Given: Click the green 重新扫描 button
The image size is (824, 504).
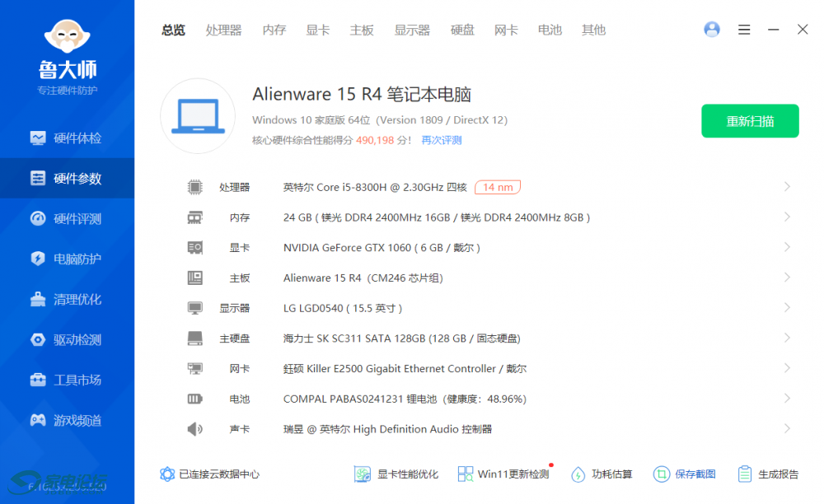Looking at the screenshot, I should [750, 121].
